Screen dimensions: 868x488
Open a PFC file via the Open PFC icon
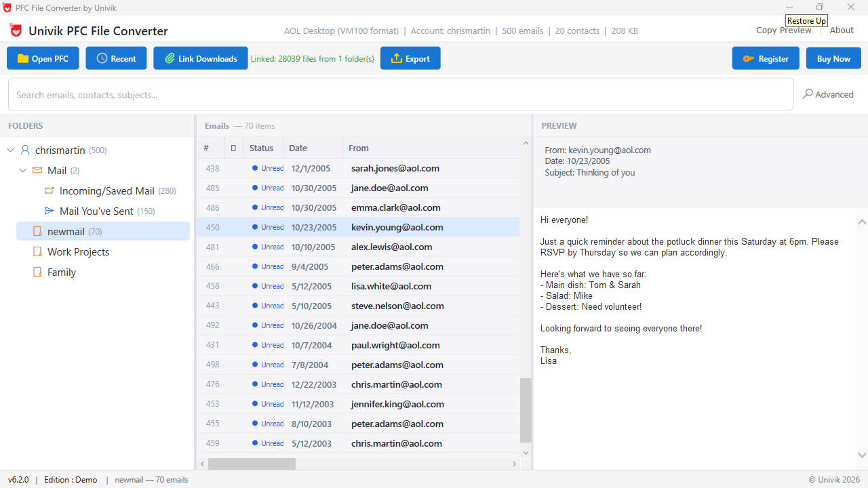pos(22,58)
